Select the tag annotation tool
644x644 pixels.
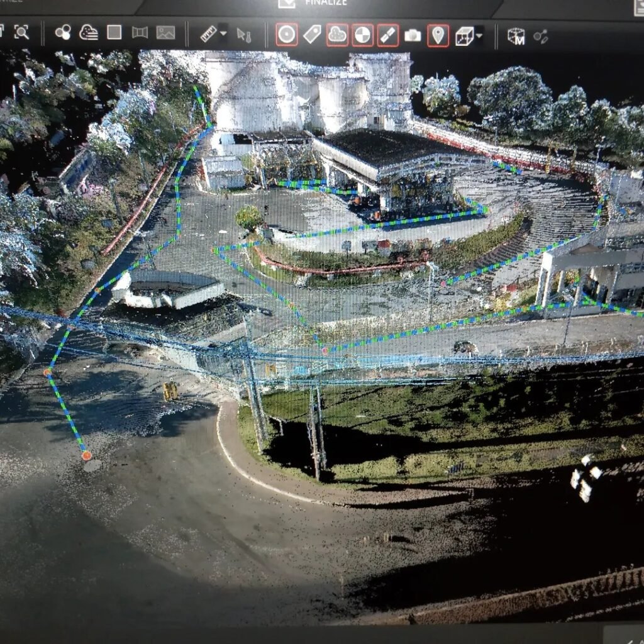pyautogui.click(x=311, y=35)
